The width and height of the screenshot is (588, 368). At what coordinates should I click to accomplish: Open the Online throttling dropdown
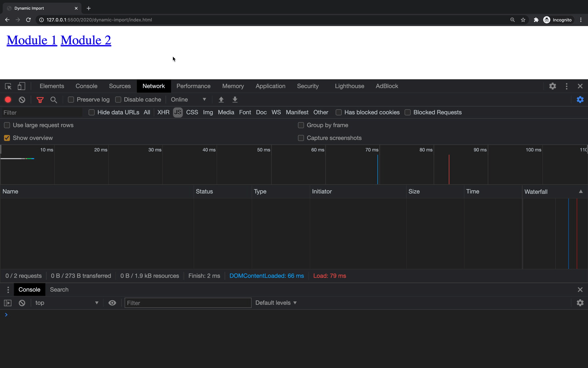click(188, 100)
